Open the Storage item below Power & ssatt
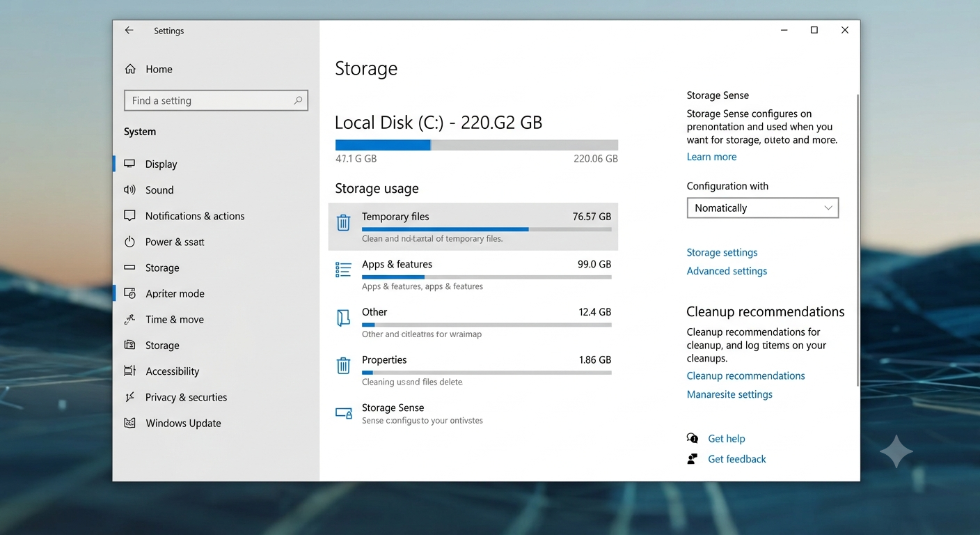Image resolution: width=980 pixels, height=535 pixels. pos(162,267)
